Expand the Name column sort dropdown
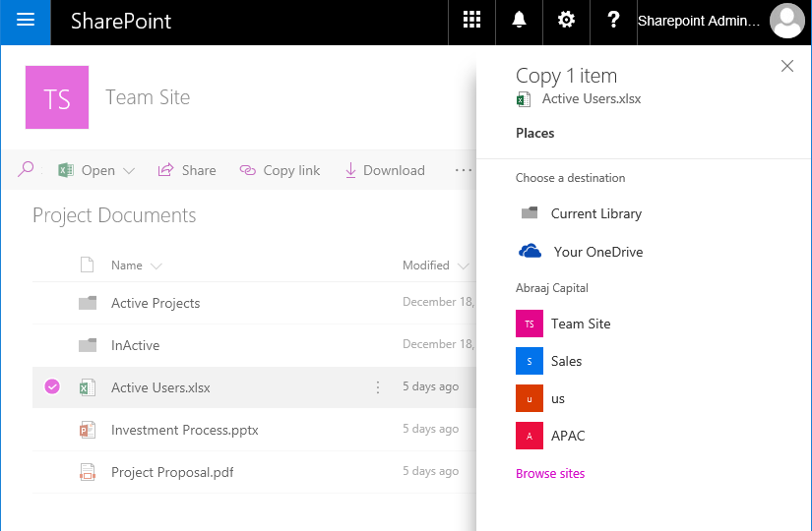Screen dimensions: 812x531 pyautogui.click(x=156, y=266)
